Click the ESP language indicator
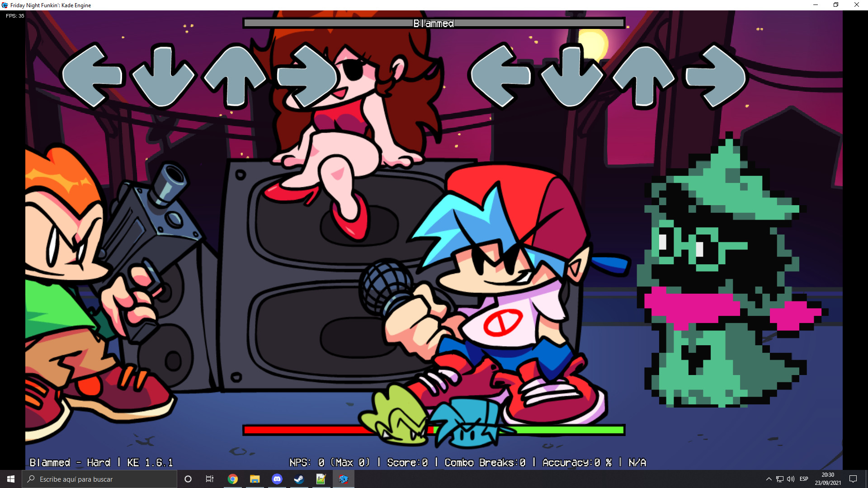The width and height of the screenshot is (868, 488). (804, 479)
